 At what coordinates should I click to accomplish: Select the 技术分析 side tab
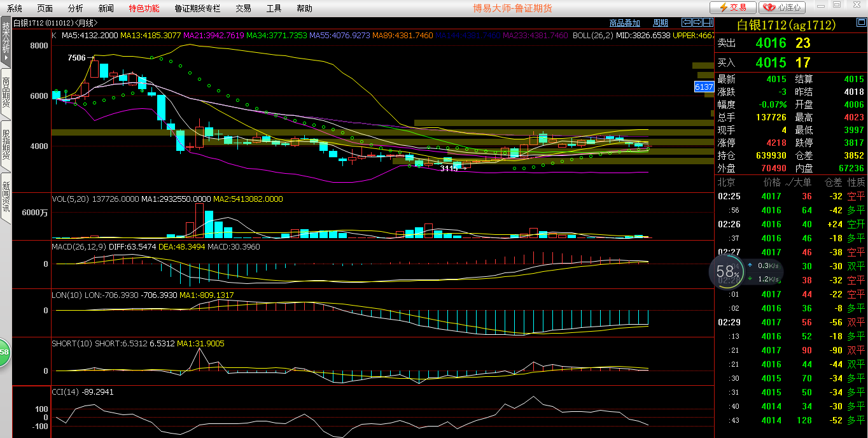pos(6,41)
